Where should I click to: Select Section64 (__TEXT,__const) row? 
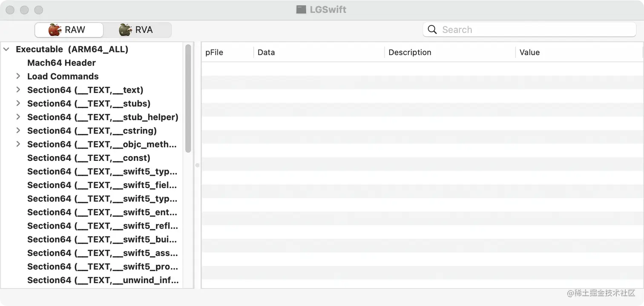click(92, 158)
